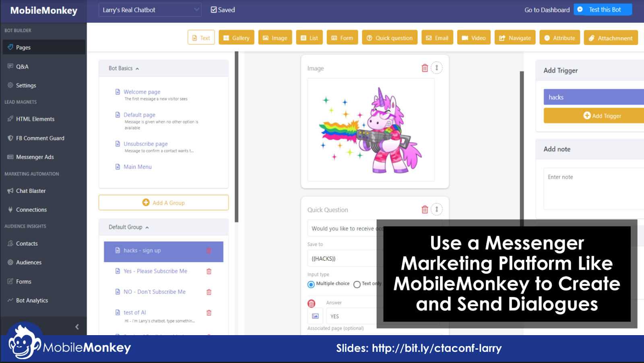
Task: Select Multiple choice input type
Action: pos(311,284)
